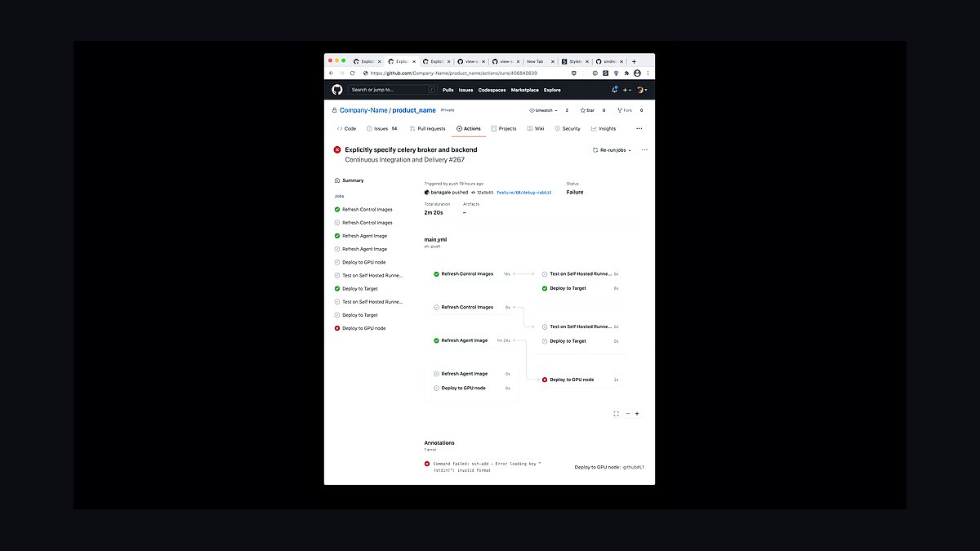Open the annotation source link github#L1
Image resolution: width=980 pixels, height=551 pixels.
(x=634, y=467)
